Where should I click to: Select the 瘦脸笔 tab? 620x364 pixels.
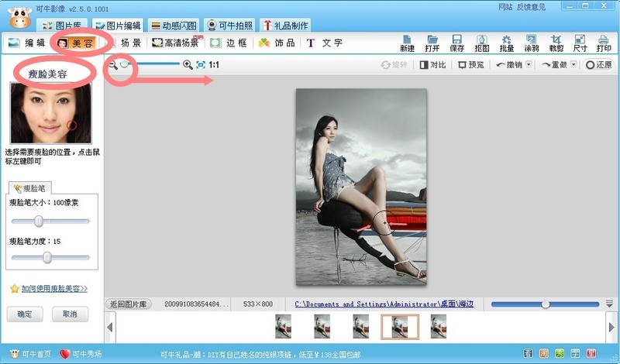[x=29, y=188]
